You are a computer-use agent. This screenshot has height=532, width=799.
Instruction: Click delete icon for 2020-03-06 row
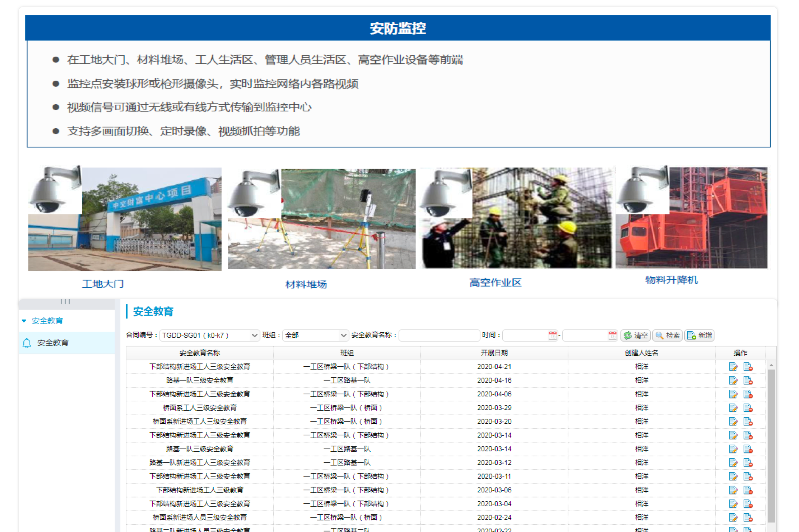click(748, 490)
